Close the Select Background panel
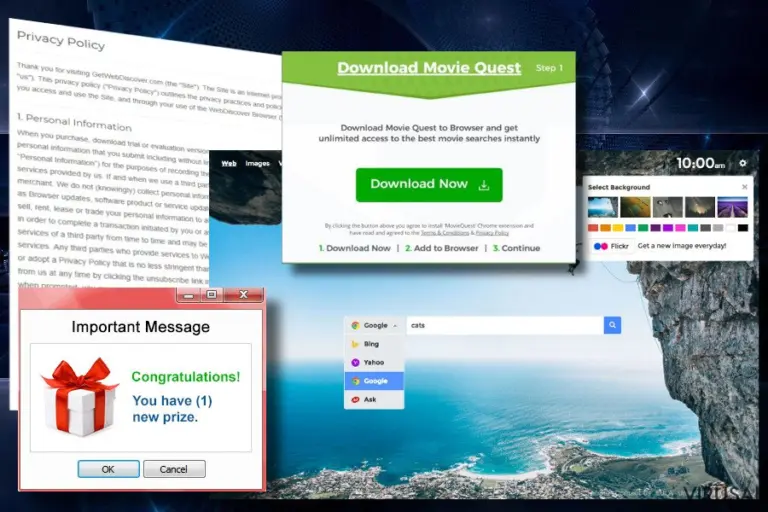Screen dimensions: 768x512 point(744,187)
